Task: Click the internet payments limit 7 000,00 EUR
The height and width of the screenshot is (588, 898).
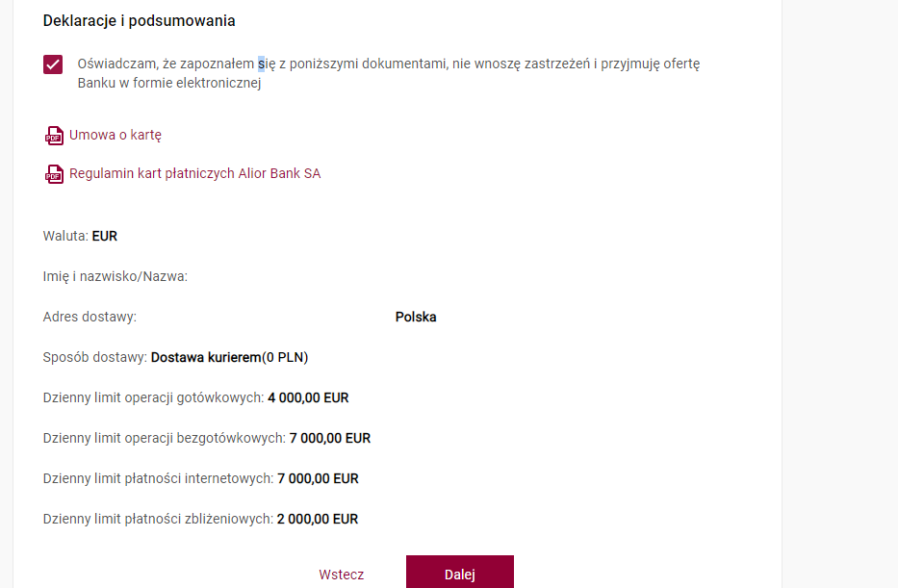Action: (x=318, y=478)
